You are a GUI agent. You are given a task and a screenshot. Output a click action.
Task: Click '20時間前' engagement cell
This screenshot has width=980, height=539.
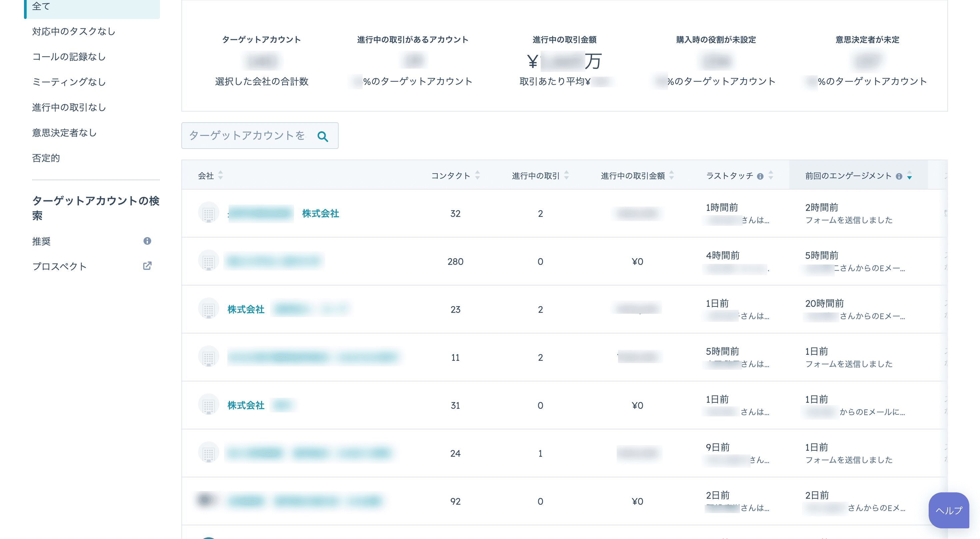(x=824, y=303)
